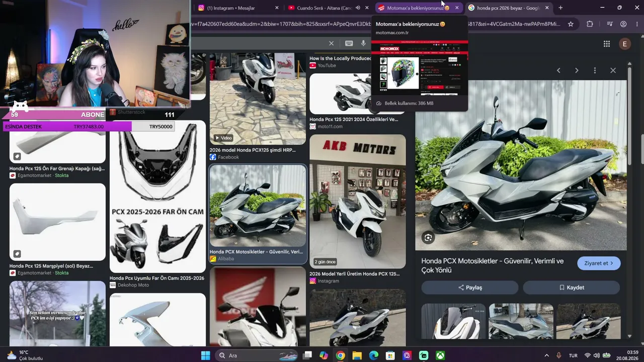Open Google Chrome from the taskbar

point(340,355)
